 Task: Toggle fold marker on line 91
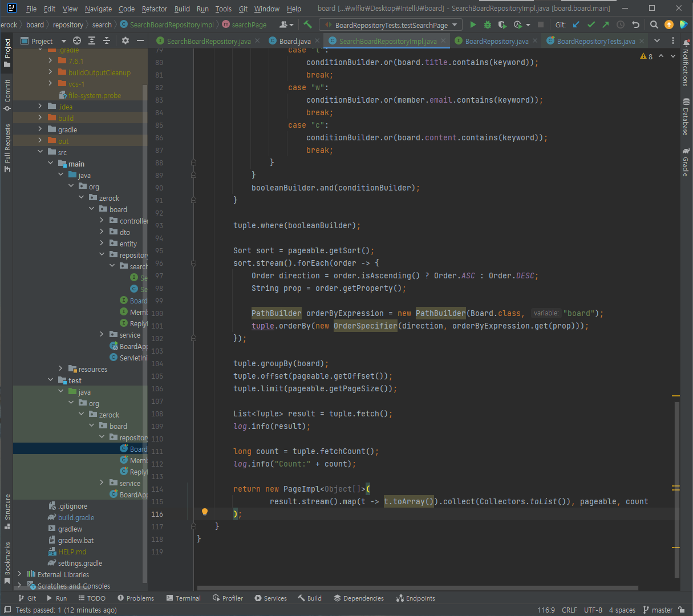coord(193,200)
